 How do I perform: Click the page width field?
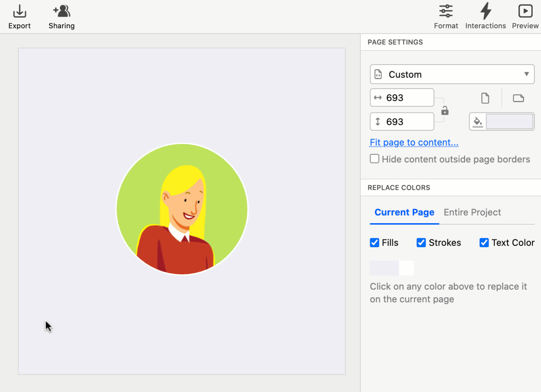point(407,98)
